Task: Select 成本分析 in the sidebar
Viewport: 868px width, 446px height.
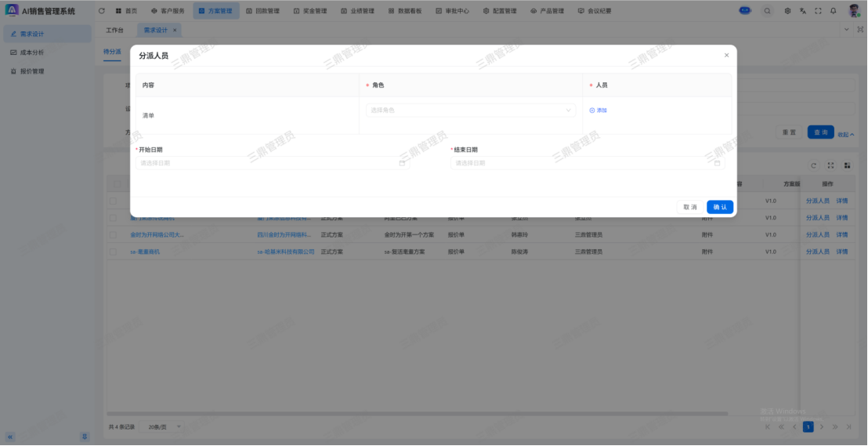Action: pyautogui.click(x=32, y=53)
